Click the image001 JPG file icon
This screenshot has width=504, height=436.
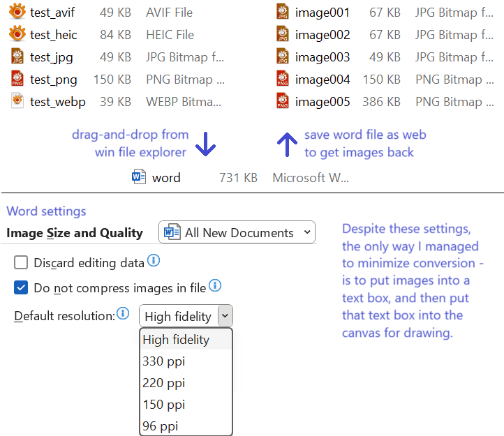pyautogui.click(x=282, y=12)
